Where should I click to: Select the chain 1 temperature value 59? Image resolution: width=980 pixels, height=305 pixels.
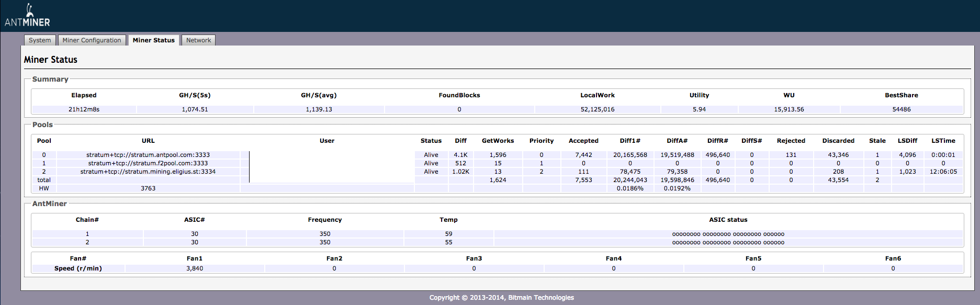click(448, 234)
